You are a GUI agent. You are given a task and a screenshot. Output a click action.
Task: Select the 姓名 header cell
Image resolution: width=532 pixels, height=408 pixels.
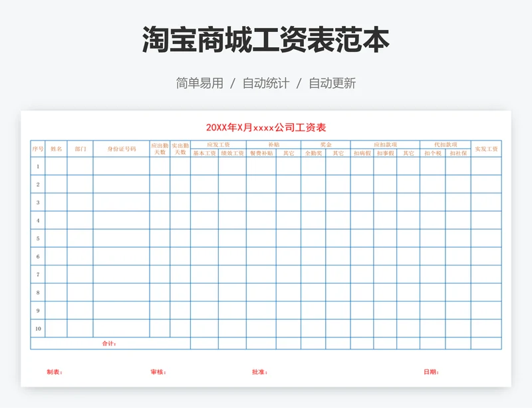tap(56, 149)
